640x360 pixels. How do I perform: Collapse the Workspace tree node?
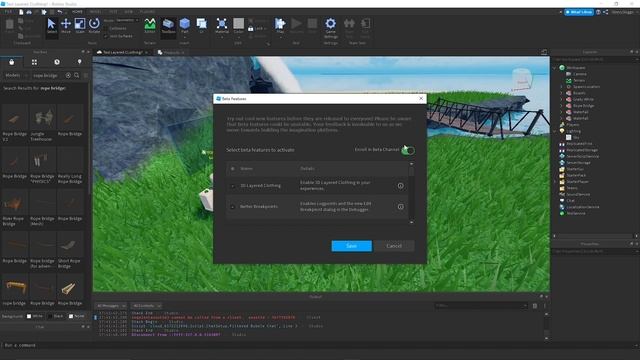click(555, 68)
